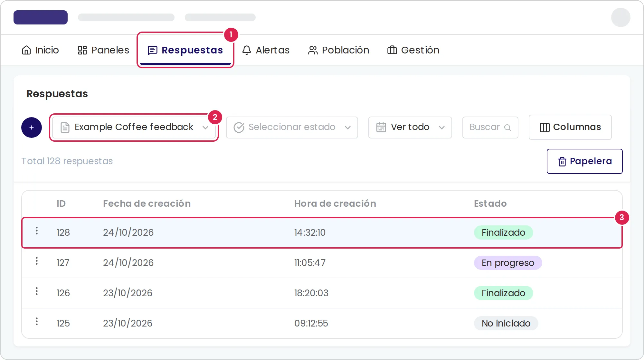This screenshot has height=360, width=644.
Task: Open the Alertas tab
Action: tap(266, 50)
